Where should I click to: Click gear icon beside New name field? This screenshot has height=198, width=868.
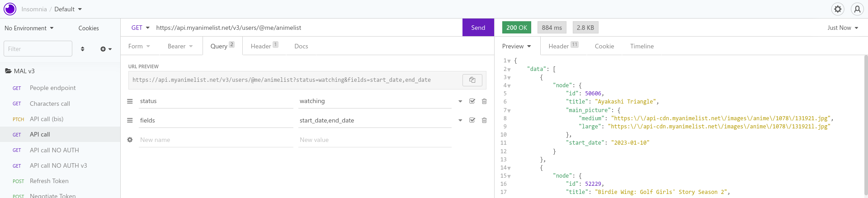[x=130, y=140]
